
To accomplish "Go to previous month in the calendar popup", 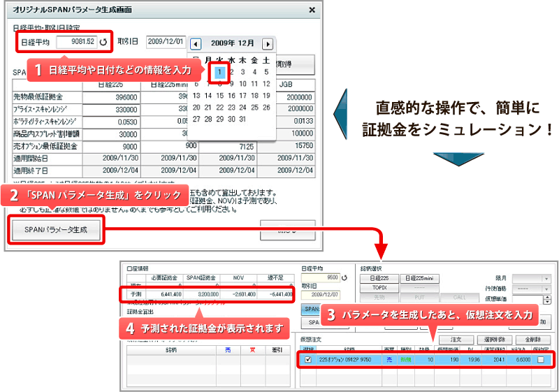I will (x=196, y=44).
